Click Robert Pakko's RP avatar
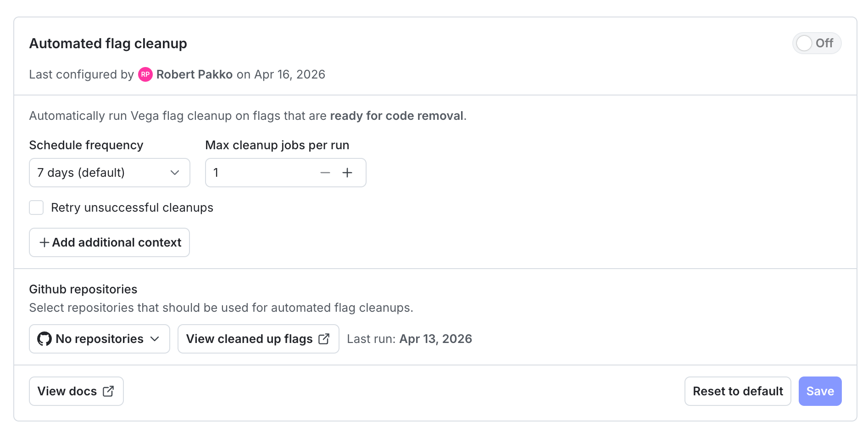This screenshot has height=427, width=868. point(145,74)
